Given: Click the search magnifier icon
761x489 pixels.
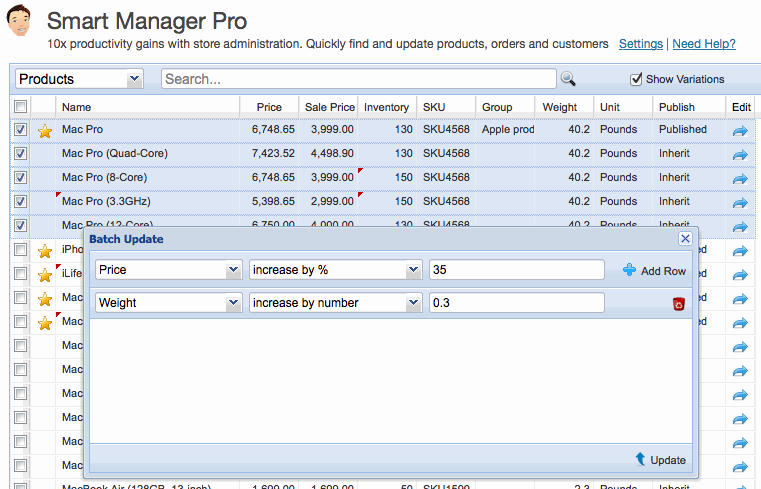Looking at the screenshot, I should click(x=568, y=79).
